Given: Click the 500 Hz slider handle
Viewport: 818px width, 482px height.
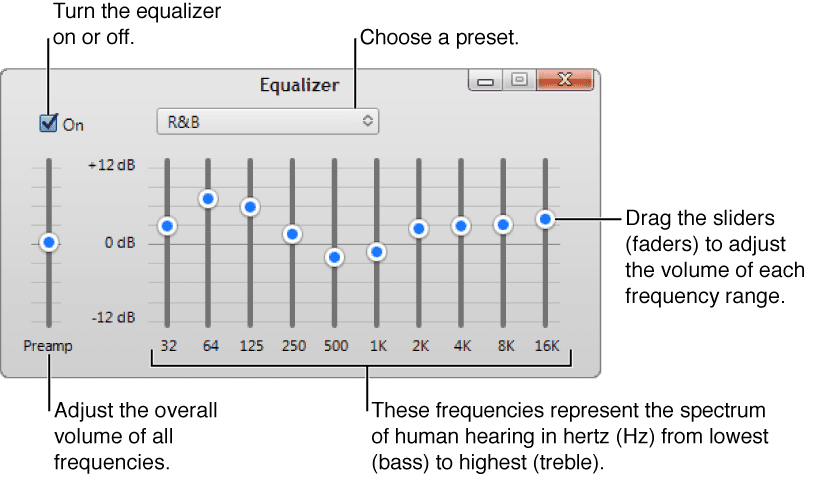Looking at the screenshot, I should [x=334, y=257].
